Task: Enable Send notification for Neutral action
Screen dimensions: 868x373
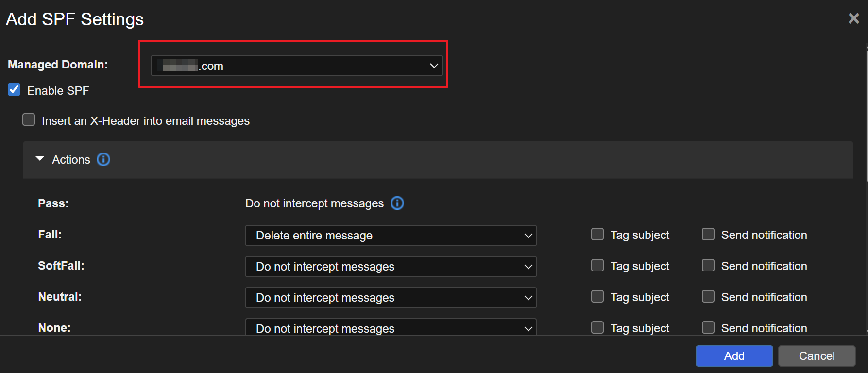Action: (x=708, y=297)
